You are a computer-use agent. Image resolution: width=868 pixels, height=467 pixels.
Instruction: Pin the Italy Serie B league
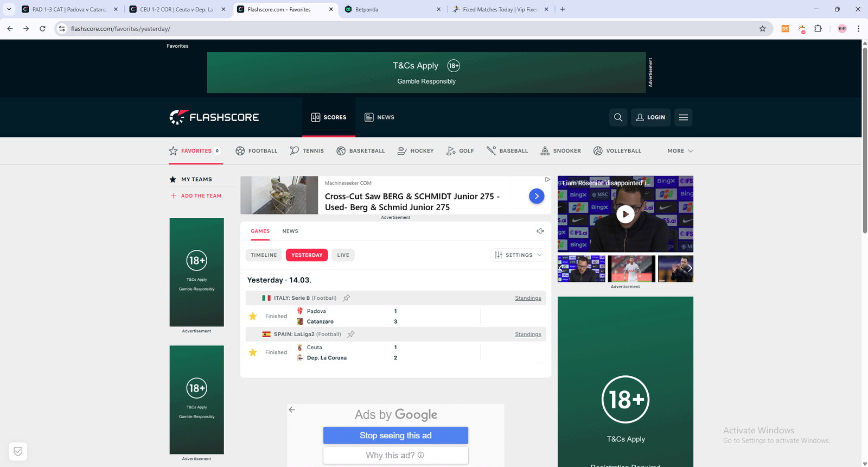347,298
